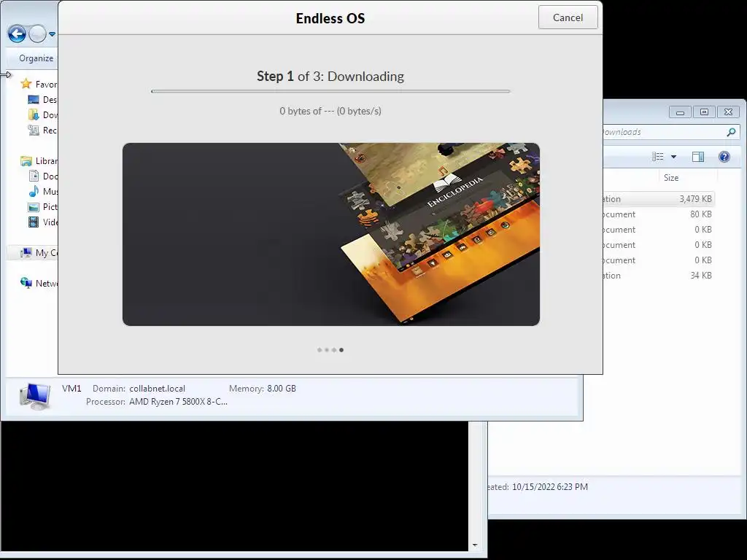The height and width of the screenshot is (560, 747).
Task: Open Pictures library
Action: (x=43, y=206)
